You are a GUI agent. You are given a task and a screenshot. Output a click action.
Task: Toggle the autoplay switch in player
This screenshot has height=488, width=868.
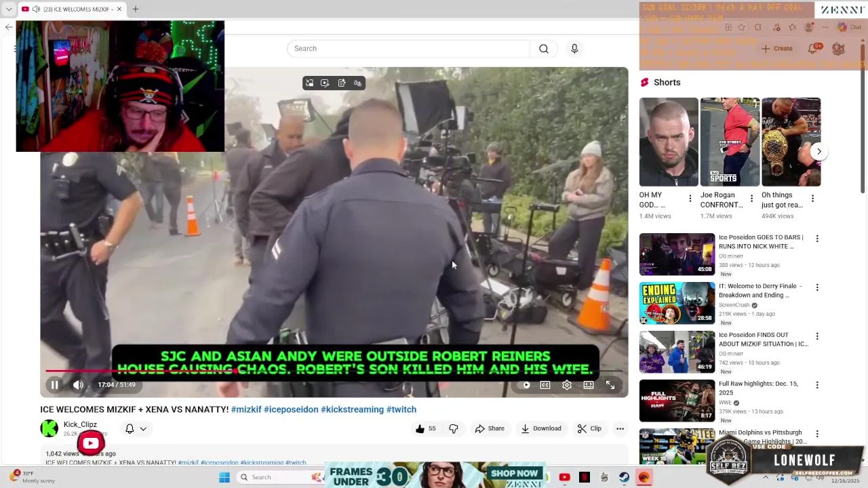(x=526, y=385)
